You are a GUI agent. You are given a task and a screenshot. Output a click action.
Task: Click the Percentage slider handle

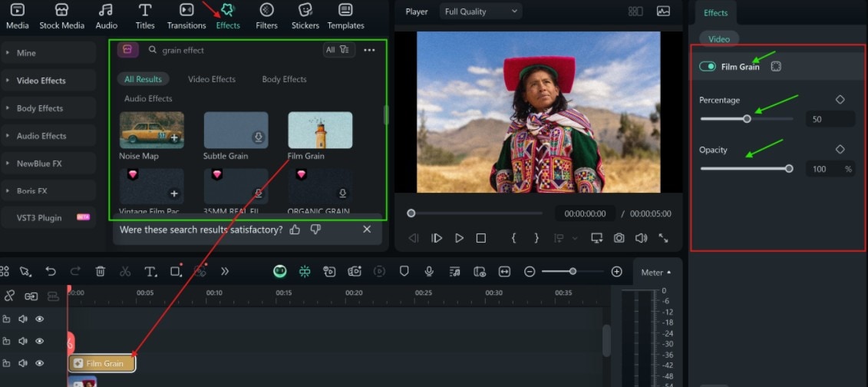click(x=747, y=118)
